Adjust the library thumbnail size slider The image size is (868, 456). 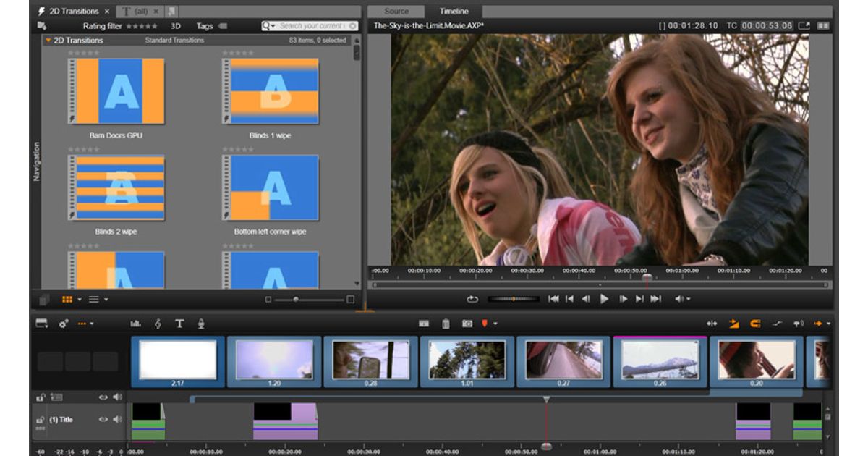pyautogui.click(x=295, y=300)
